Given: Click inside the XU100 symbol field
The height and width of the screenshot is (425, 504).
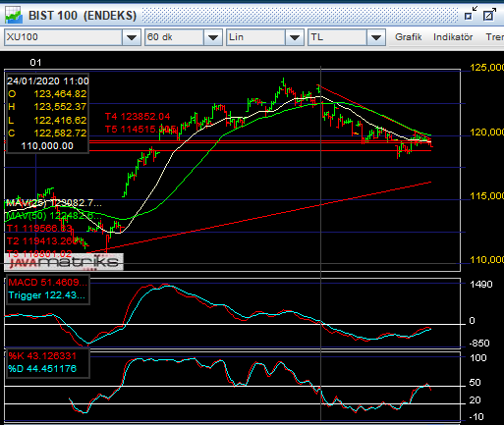Looking at the screenshot, I should [63, 37].
